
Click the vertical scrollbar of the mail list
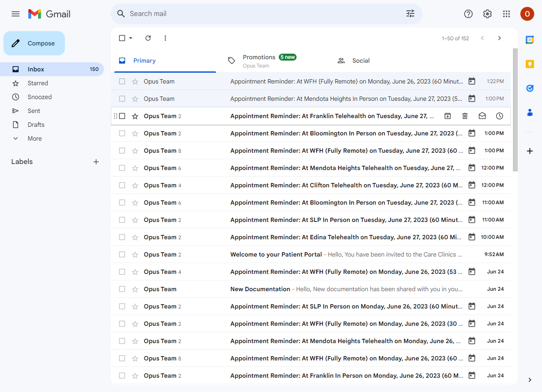click(515, 110)
